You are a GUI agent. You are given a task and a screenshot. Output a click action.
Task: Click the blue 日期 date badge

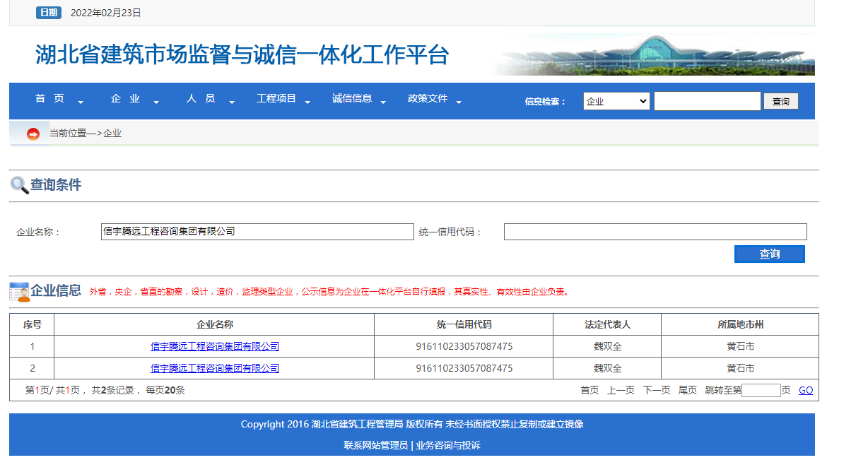point(48,12)
